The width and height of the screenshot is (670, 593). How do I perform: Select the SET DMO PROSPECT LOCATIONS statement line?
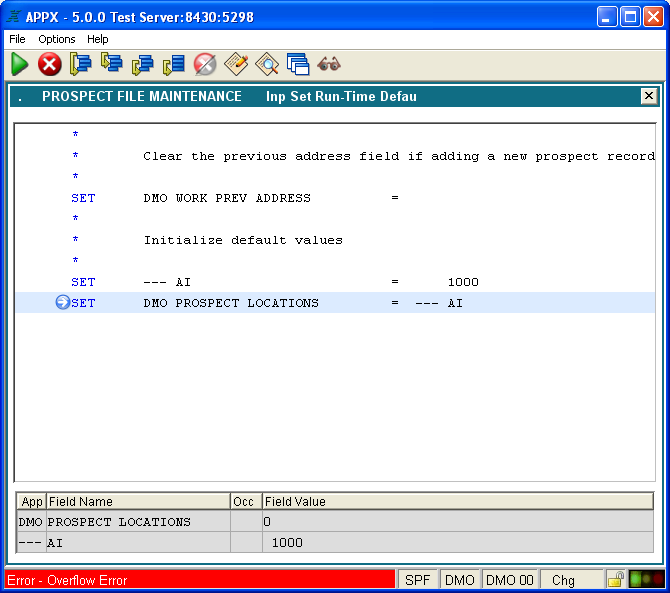[x=230, y=303]
